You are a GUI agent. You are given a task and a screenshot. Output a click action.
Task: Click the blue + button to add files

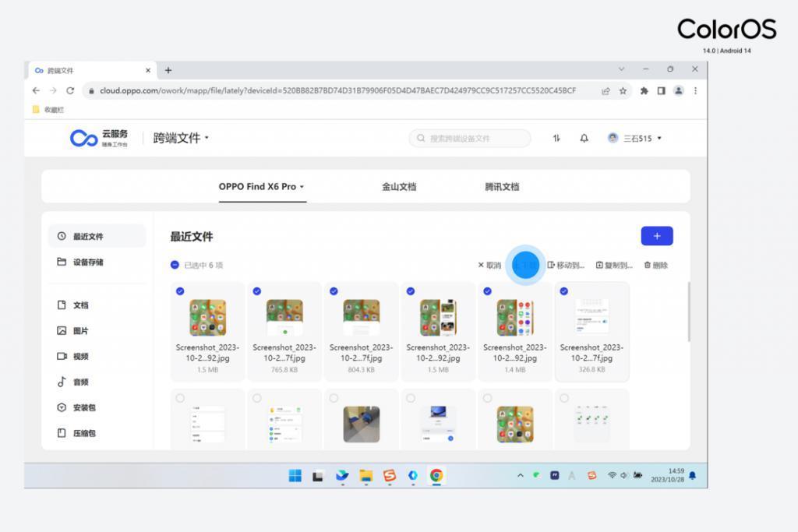(657, 236)
